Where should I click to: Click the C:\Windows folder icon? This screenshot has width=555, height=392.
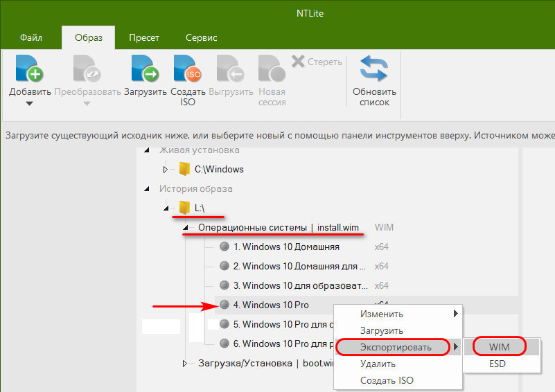[184, 169]
